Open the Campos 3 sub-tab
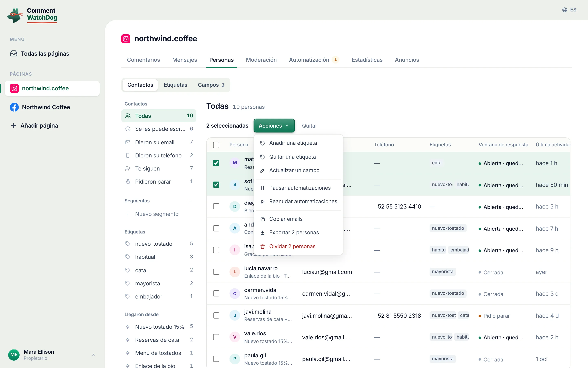Viewport: 588px width, 368px height. click(x=211, y=85)
